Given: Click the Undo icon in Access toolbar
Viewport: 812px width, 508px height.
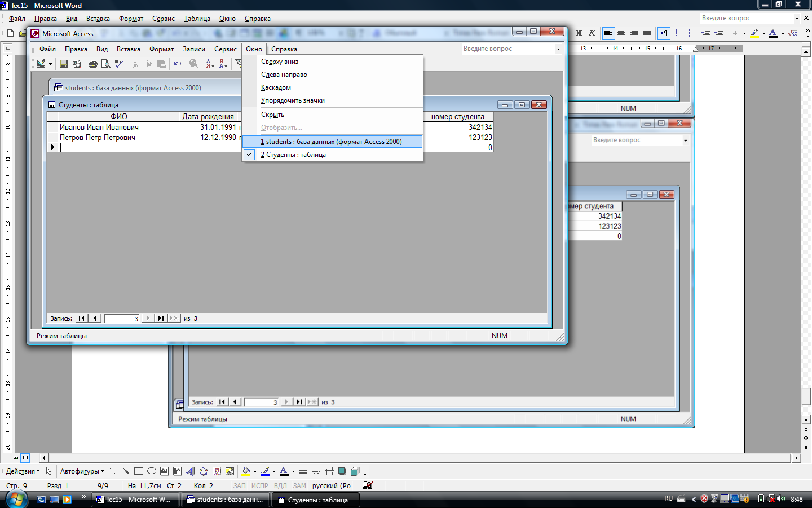Looking at the screenshot, I should click(x=178, y=64).
